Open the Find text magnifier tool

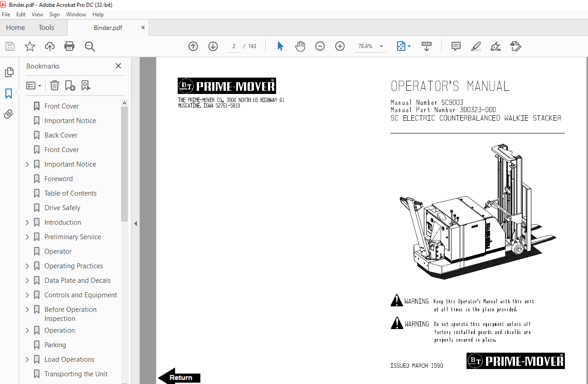(x=90, y=46)
